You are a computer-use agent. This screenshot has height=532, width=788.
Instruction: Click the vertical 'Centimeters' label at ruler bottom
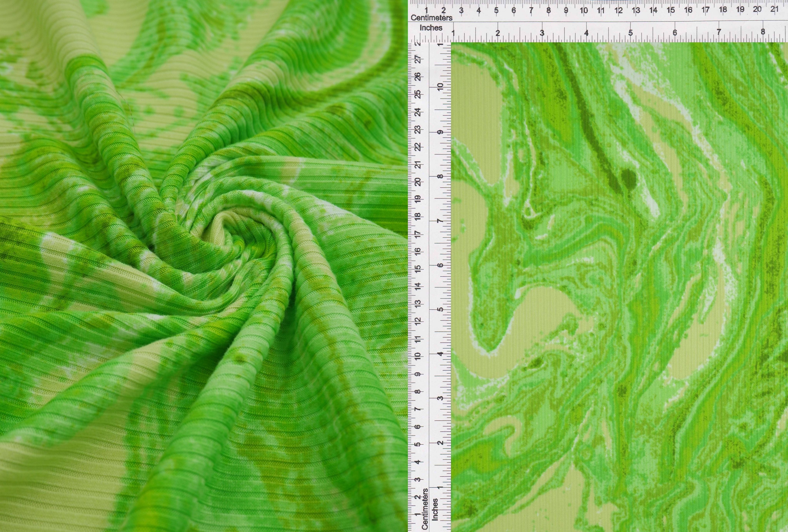pyautogui.click(x=425, y=509)
